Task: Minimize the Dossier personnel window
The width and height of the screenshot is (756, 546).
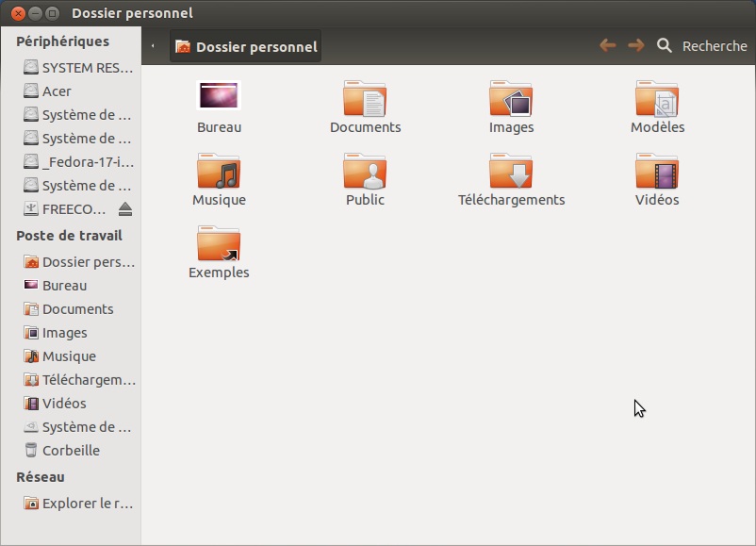Action: coord(35,13)
